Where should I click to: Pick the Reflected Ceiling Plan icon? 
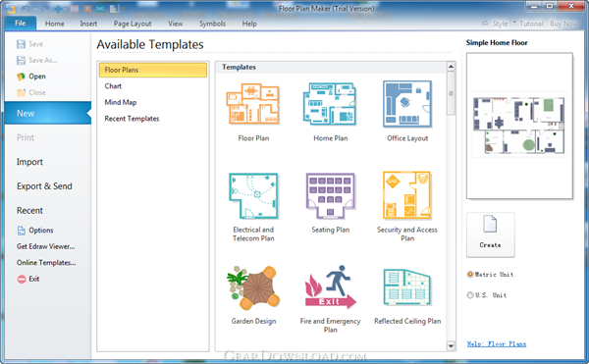pos(407,287)
